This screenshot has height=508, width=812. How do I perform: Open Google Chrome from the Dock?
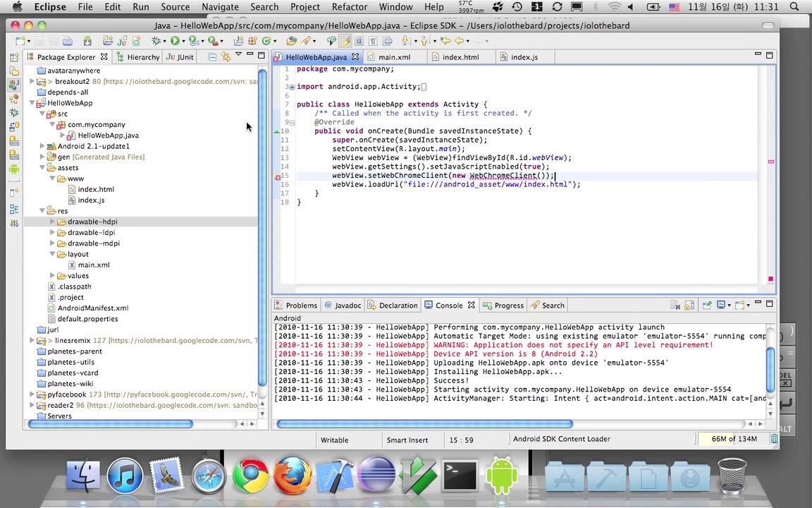(250, 474)
